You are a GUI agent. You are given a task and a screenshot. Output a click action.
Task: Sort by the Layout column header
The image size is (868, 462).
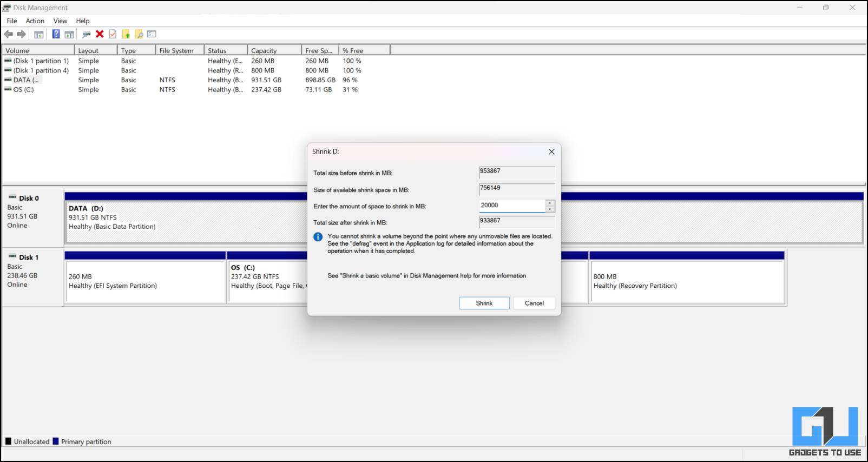click(x=96, y=50)
